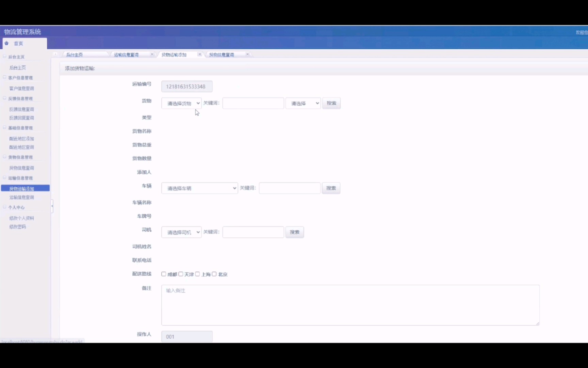Click 搜索 button in the vehicle row
Image resolution: width=588 pixels, height=368 pixels.
click(331, 188)
